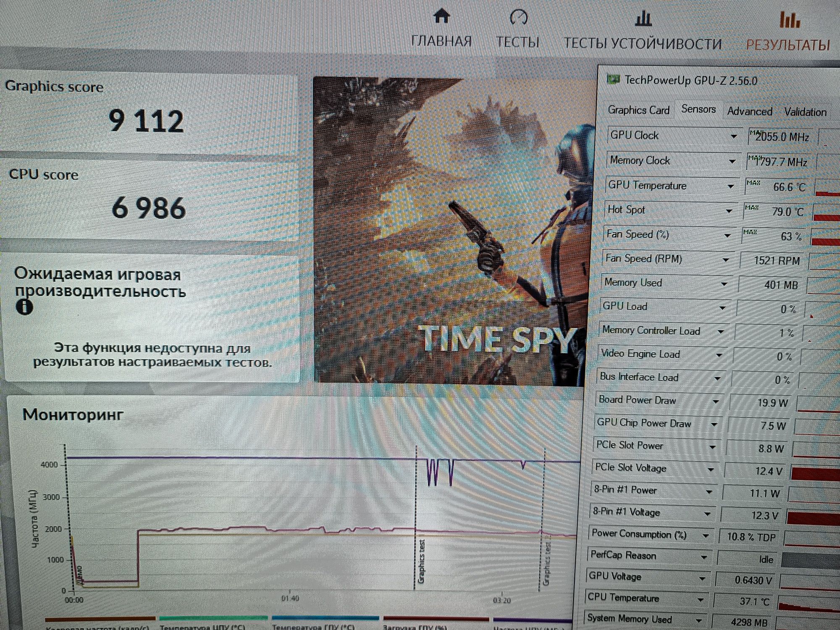Click the Idle PerfCap Reason value
The image size is (840, 630).
pos(766,559)
